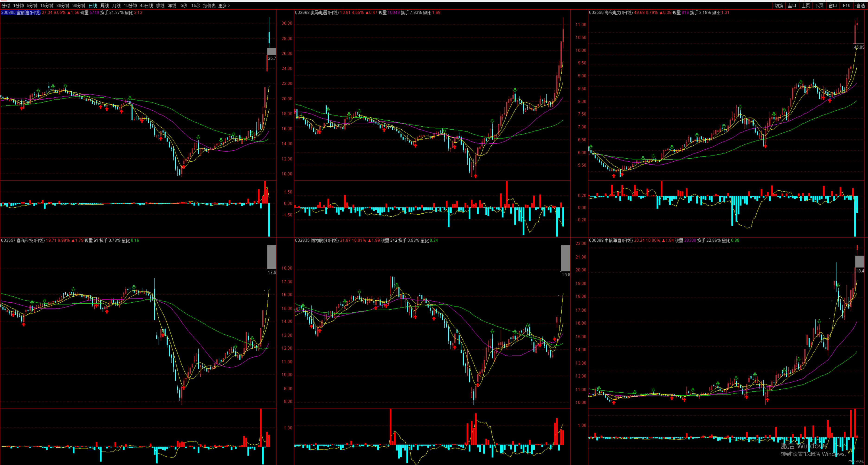This screenshot has height=465, width=868.
Task: Select the 603556 海兴电力(日线) chart title
Action: click(611, 13)
